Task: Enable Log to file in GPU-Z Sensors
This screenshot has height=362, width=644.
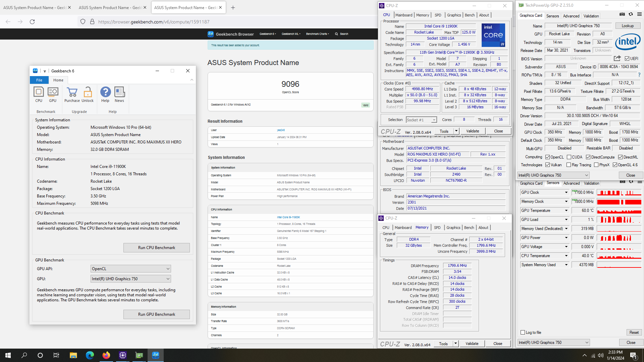Action: point(523,333)
